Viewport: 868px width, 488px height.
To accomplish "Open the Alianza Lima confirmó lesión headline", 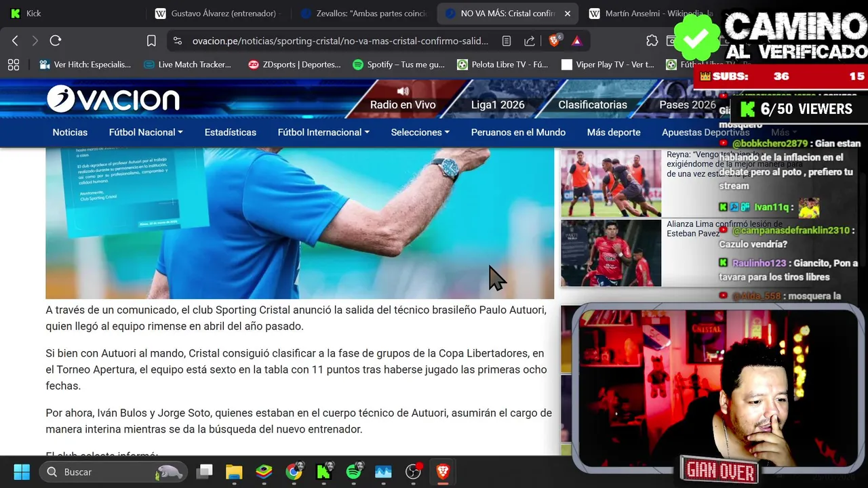I will (724, 228).
